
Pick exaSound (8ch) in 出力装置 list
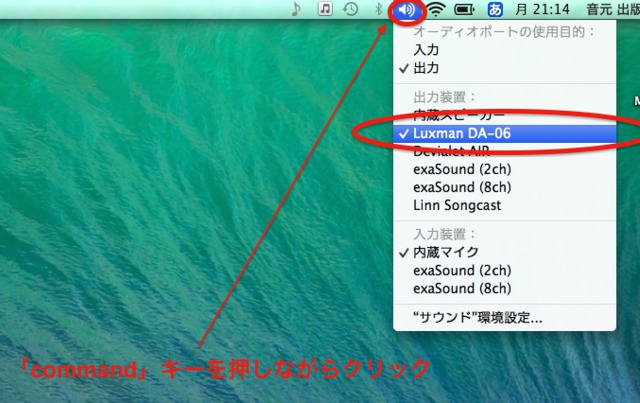tap(504, 187)
